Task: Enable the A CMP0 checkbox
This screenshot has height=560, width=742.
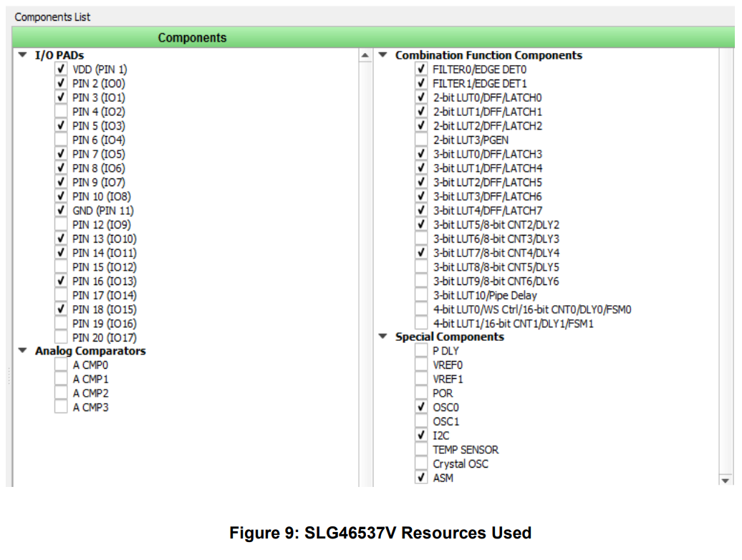Action: pos(61,365)
